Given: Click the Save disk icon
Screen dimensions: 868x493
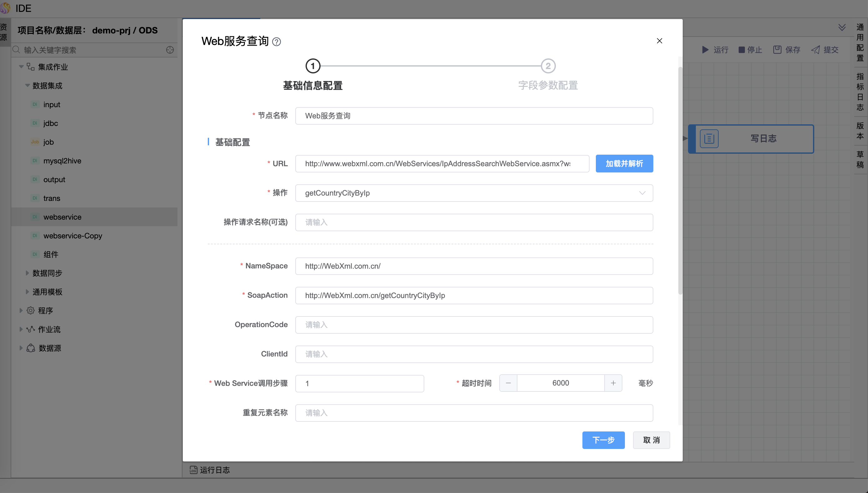Looking at the screenshot, I should pos(777,50).
